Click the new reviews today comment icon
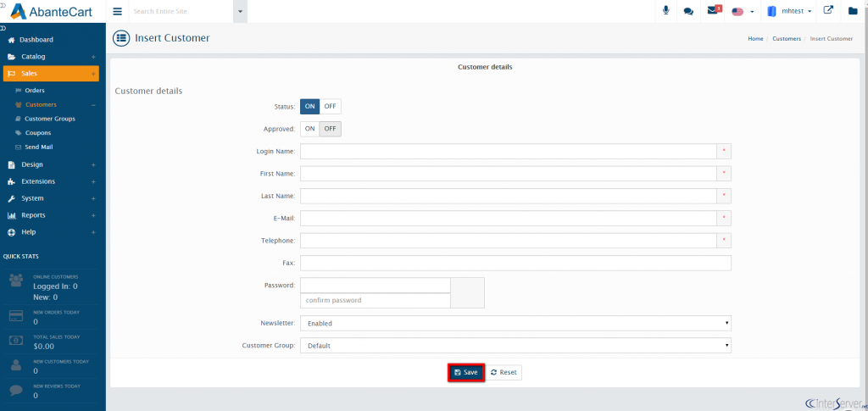Image resolution: width=868 pixels, height=411 pixels. (x=16, y=390)
